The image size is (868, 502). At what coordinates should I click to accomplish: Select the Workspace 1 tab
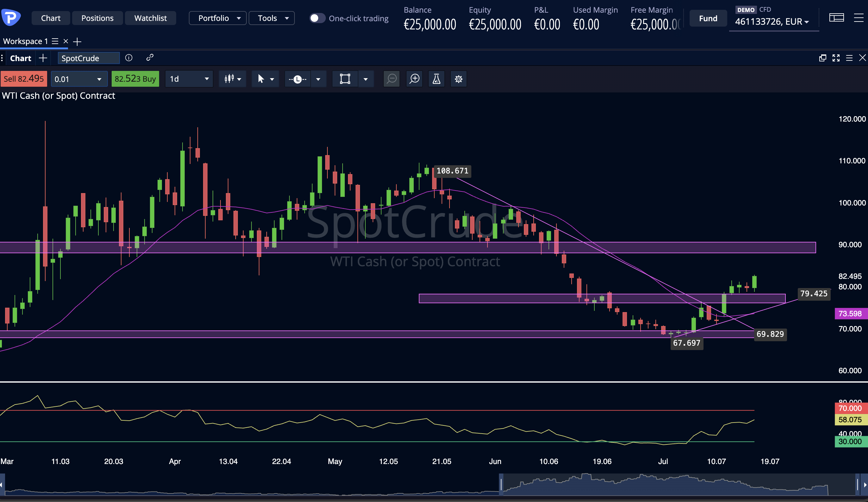pos(25,41)
